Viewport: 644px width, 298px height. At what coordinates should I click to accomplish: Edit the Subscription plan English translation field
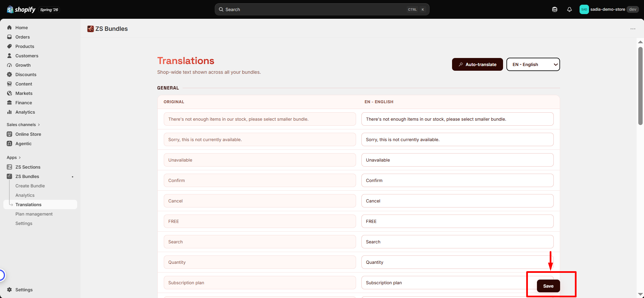click(x=457, y=283)
